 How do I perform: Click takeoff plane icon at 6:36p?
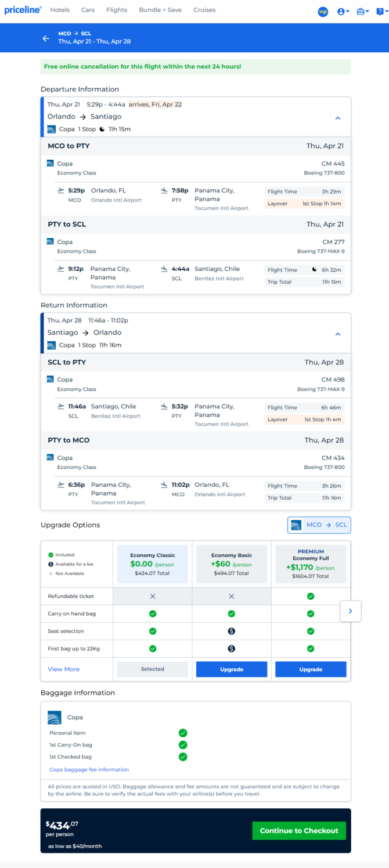coord(61,485)
